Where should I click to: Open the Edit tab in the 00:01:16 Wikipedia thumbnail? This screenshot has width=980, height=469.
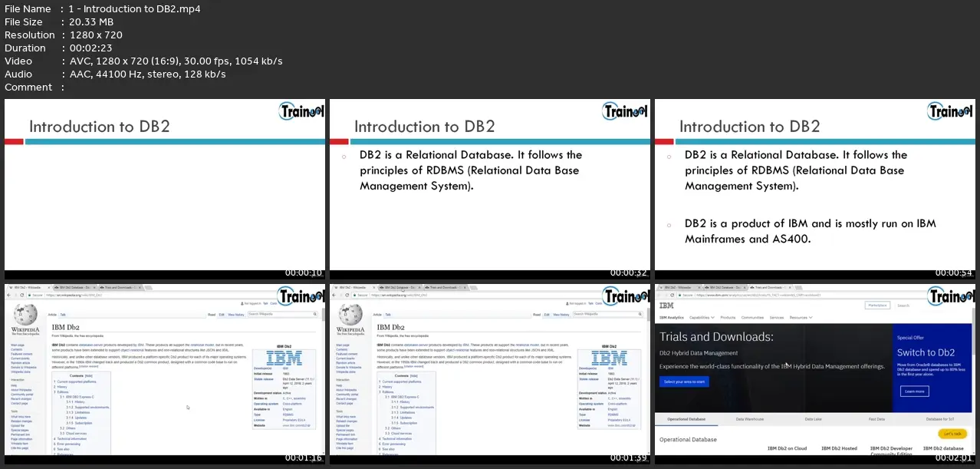(222, 315)
